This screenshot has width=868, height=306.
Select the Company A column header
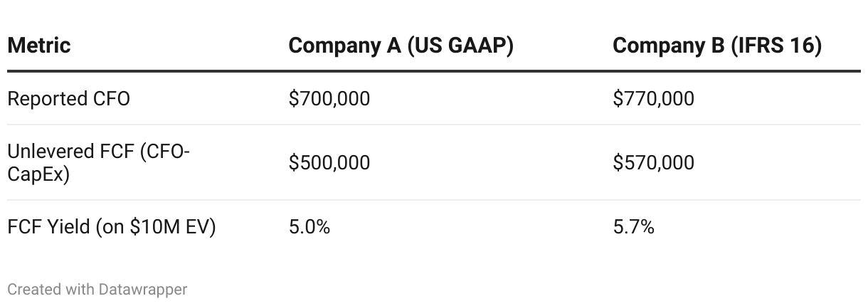pos(401,46)
